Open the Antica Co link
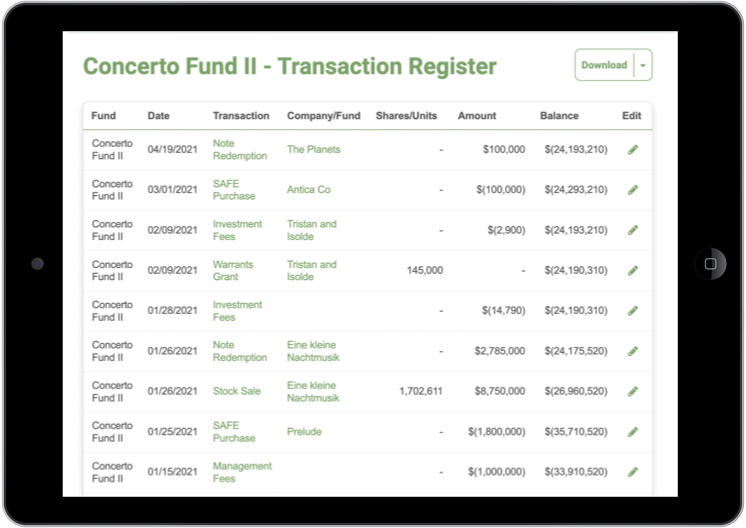Screen dimensions: 746x528 308,190
